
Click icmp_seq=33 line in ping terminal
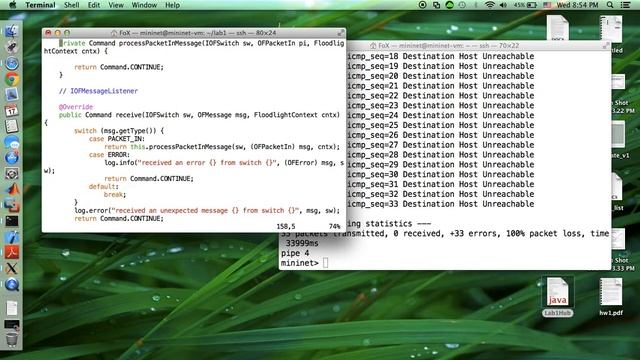(x=440, y=204)
